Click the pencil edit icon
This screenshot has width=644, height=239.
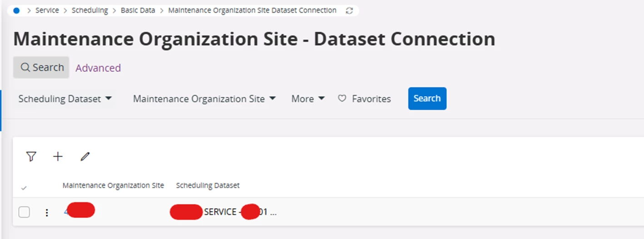click(85, 157)
